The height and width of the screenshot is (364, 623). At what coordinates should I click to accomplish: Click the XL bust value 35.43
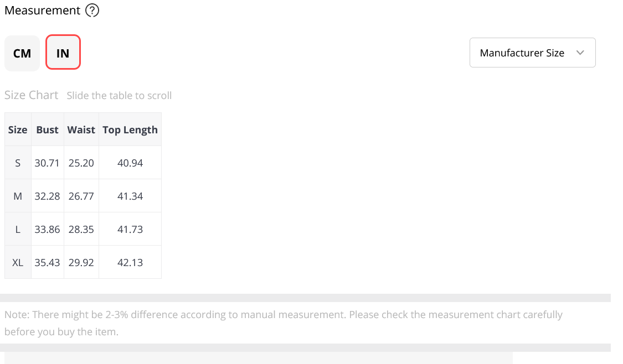click(47, 262)
